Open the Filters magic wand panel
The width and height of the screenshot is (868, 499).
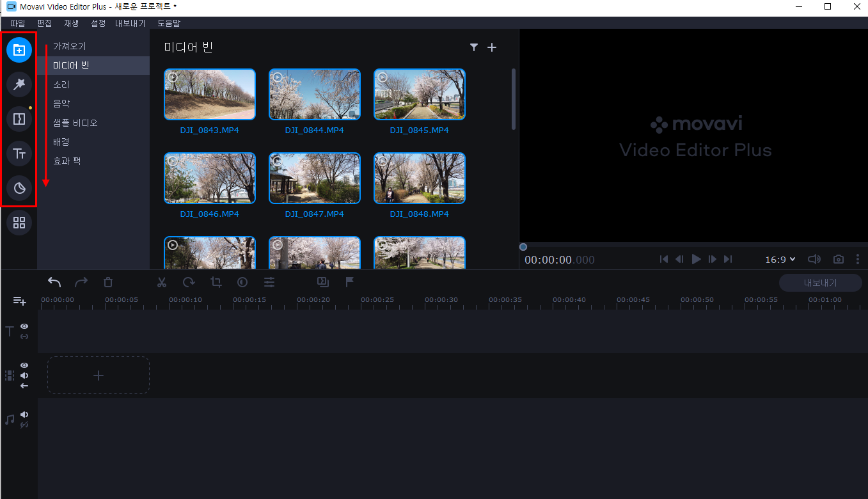coord(19,84)
